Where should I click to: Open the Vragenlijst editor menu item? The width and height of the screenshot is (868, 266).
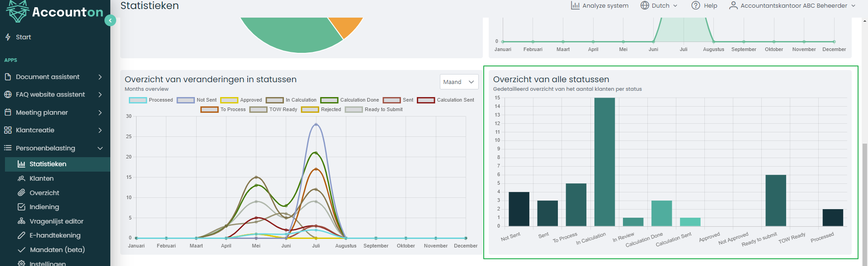57,221
